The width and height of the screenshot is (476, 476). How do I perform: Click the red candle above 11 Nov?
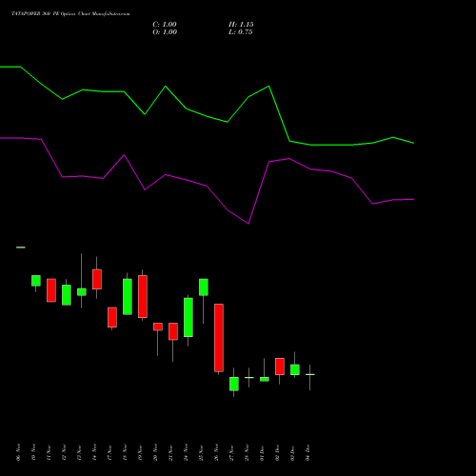[51, 290]
